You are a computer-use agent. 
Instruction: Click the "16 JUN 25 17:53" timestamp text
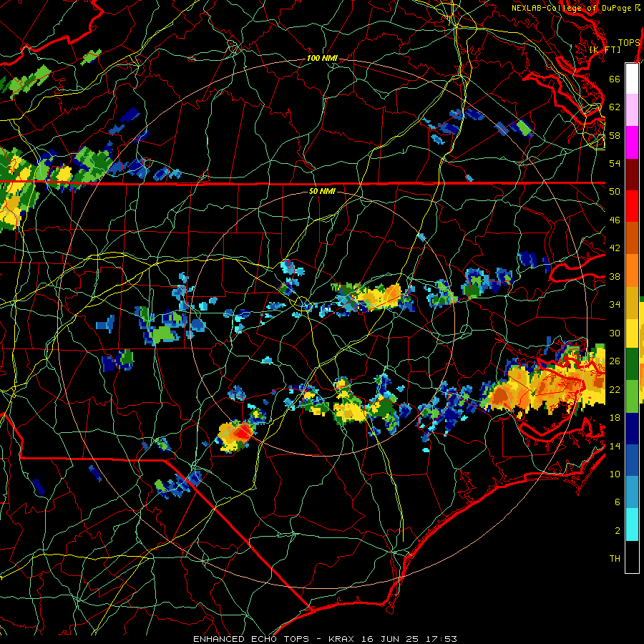tap(409, 639)
